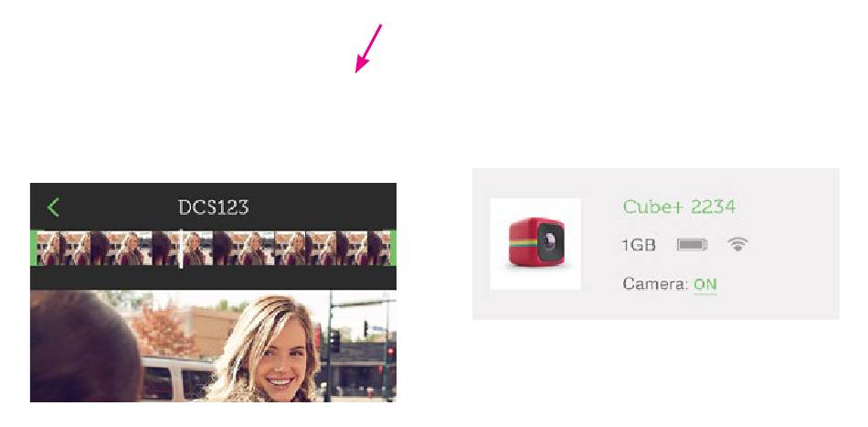Click the battery level icon
Screen dimensions: 868x427
(x=692, y=244)
